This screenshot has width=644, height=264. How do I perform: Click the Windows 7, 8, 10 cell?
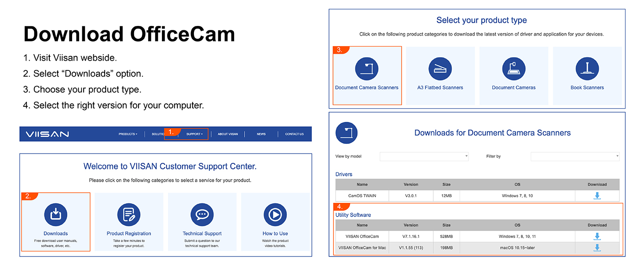coord(517,196)
